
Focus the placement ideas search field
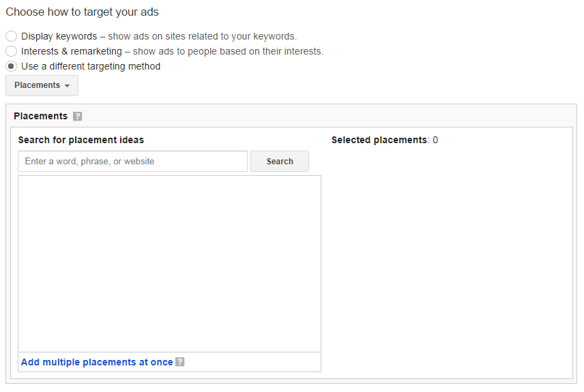point(132,161)
